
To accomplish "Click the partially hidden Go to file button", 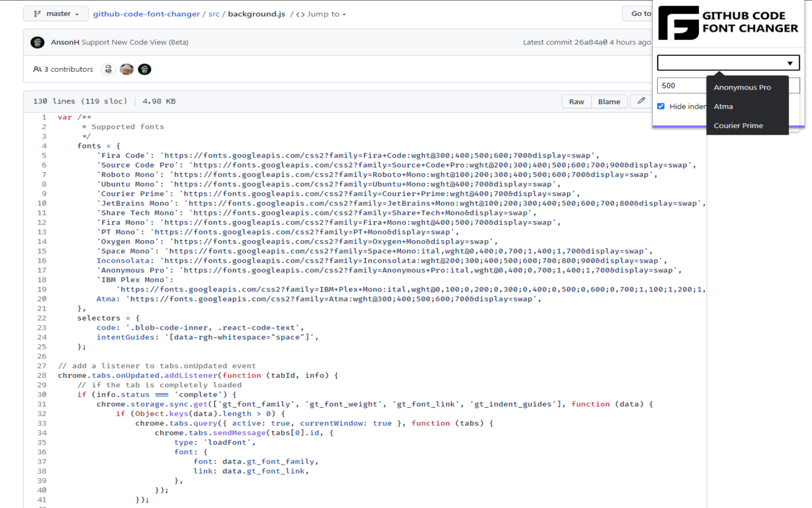I will [639, 13].
